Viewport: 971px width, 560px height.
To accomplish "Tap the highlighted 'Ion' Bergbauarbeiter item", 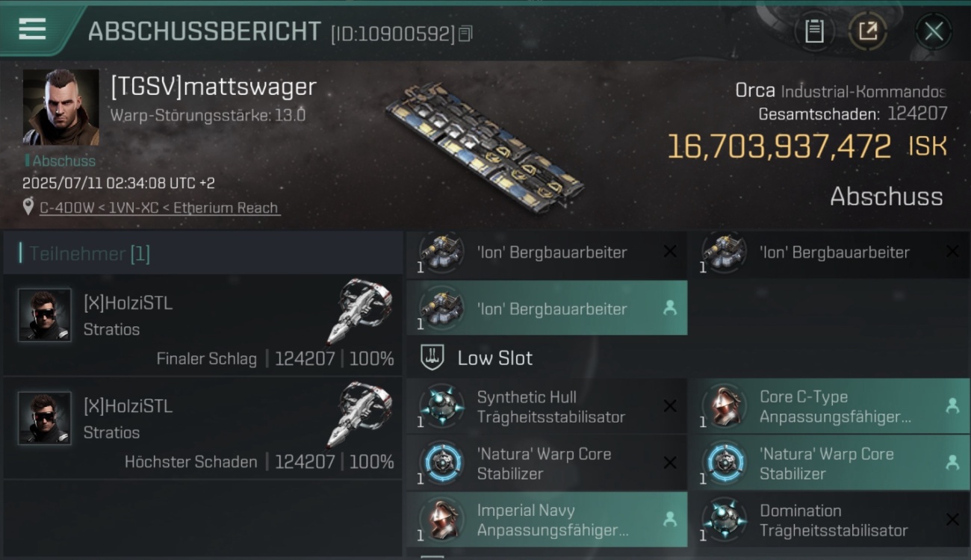I will pyautogui.click(x=547, y=308).
